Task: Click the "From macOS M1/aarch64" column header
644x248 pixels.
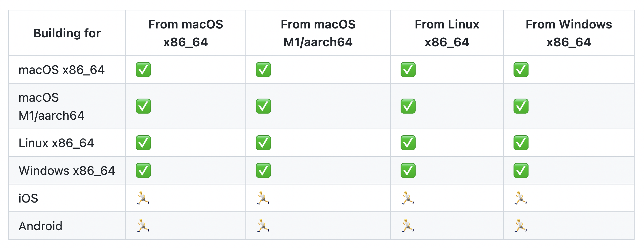Action: [x=318, y=33]
